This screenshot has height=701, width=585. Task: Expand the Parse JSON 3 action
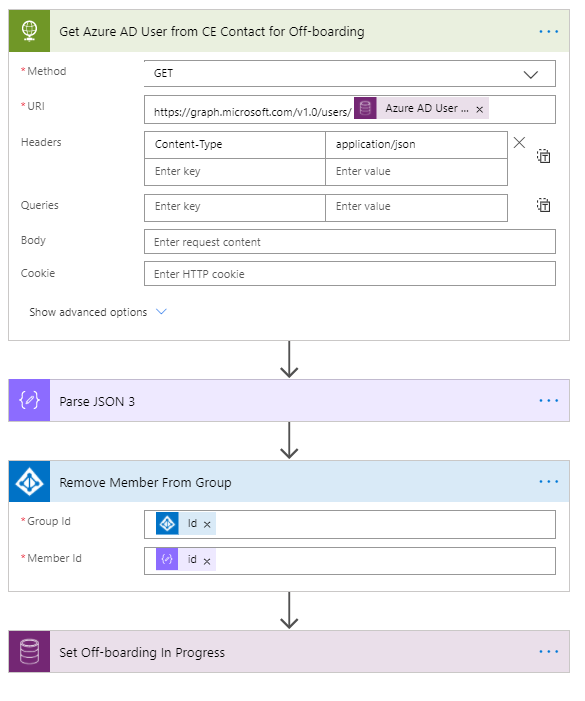pyautogui.click(x=289, y=401)
